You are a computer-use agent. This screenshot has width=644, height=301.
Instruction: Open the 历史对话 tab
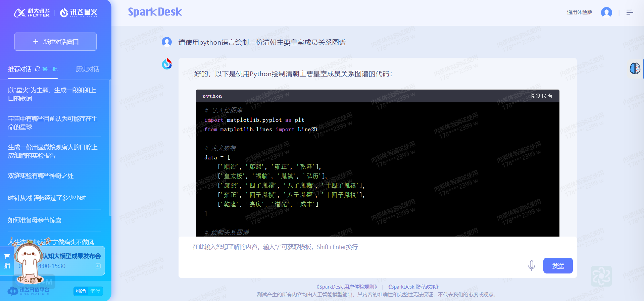(88, 69)
